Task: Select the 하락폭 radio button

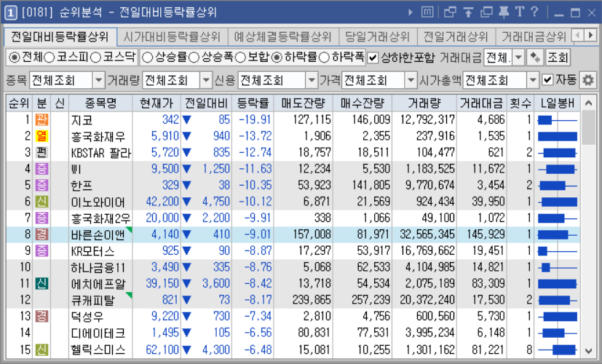Action: 324,58
